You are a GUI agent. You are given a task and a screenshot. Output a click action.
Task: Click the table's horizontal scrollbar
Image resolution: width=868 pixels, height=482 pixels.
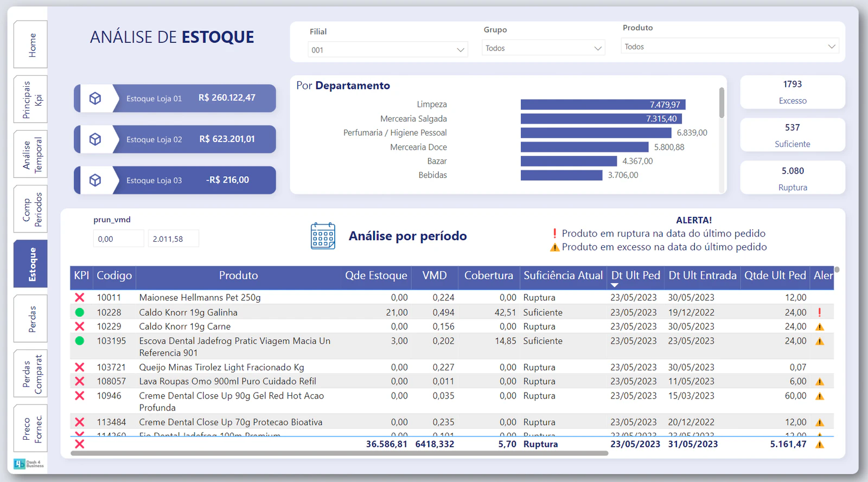click(x=340, y=453)
